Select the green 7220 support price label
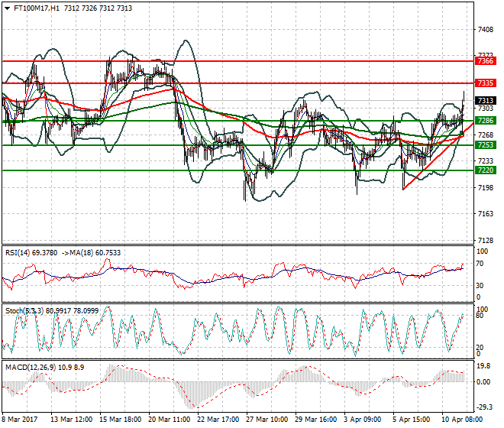 coord(486,170)
